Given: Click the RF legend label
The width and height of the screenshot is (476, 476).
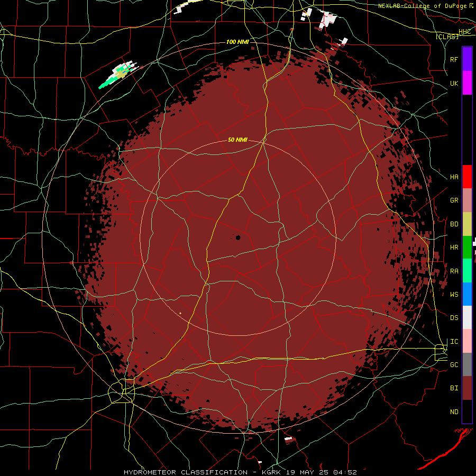Looking at the screenshot, I should tap(454, 59).
